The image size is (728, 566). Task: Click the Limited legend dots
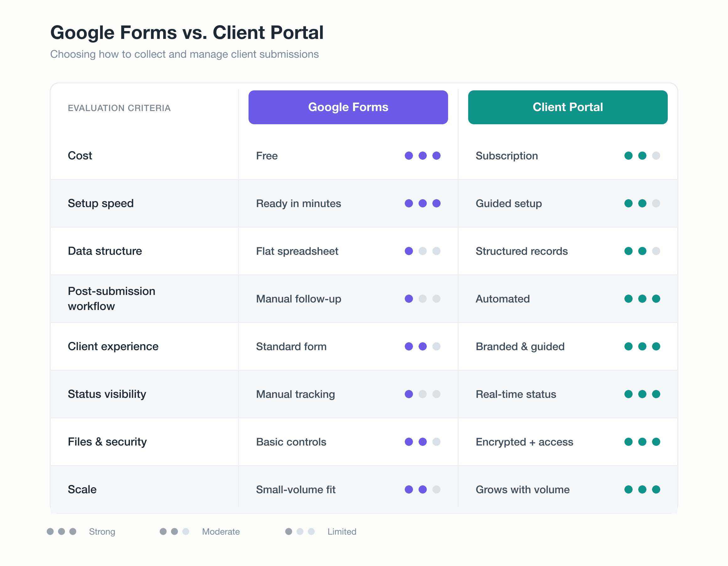click(x=300, y=531)
